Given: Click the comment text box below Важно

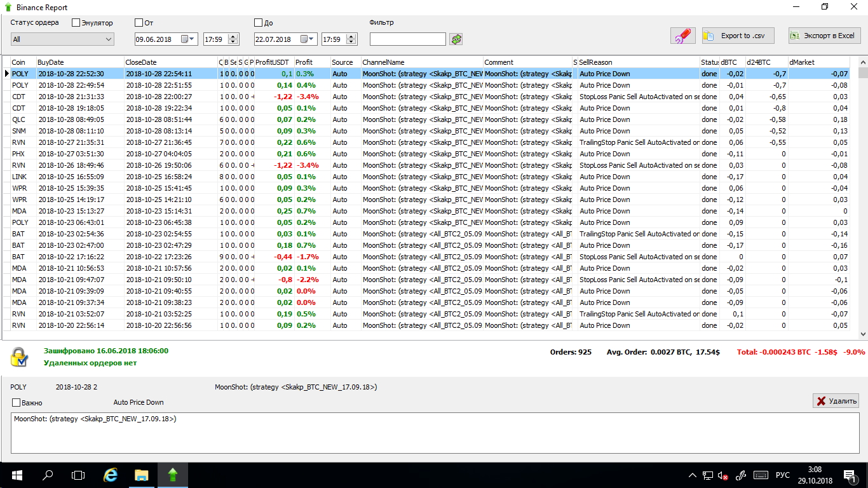Looking at the screenshot, I should pos(435,433).
